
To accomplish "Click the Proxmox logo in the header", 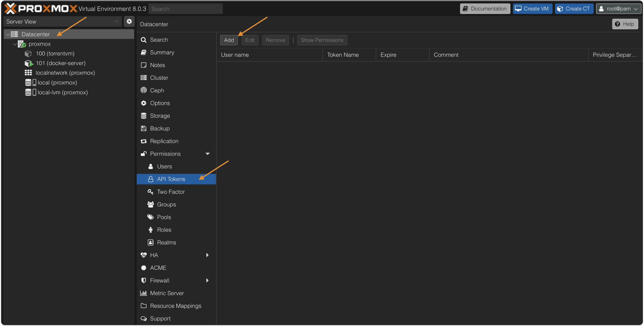I will [40, 9].
